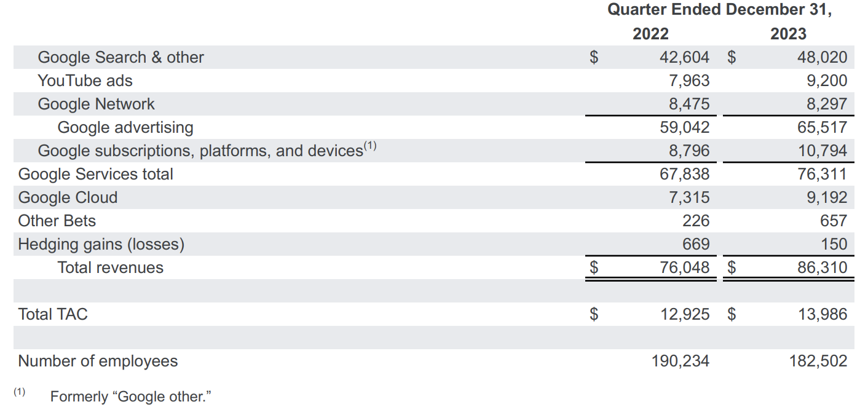Click the Google Network row label
The image size is (868, 407).
96,104
